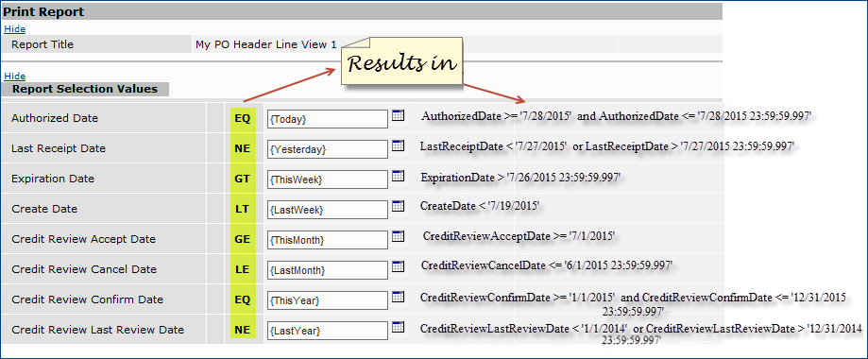Open calendar for Credit Review Accept Date
Viewport: 868px width, 359px height.
398,236
